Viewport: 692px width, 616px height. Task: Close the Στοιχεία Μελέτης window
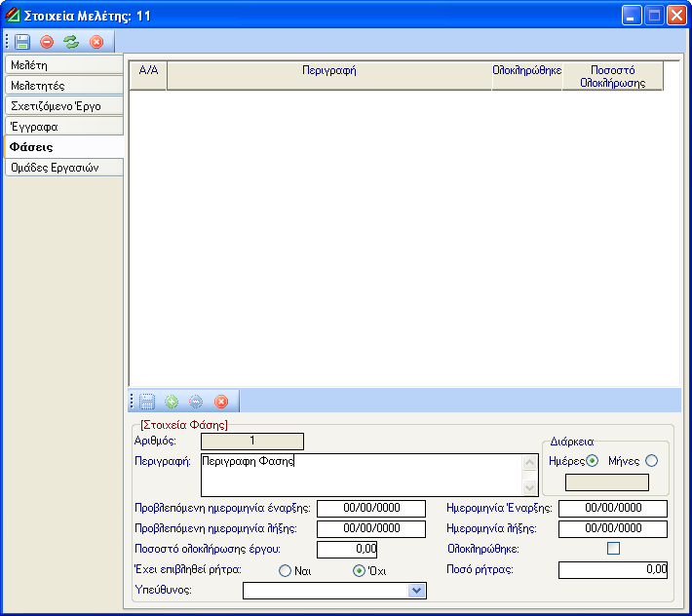(676, 16)
